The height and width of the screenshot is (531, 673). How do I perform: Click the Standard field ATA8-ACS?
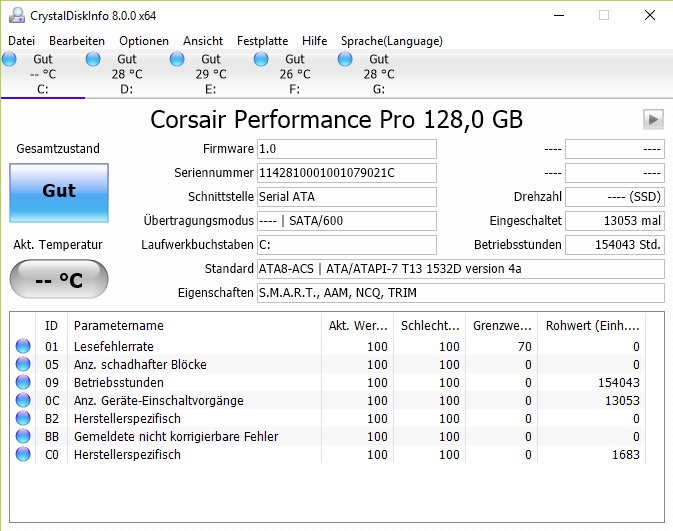461,269
